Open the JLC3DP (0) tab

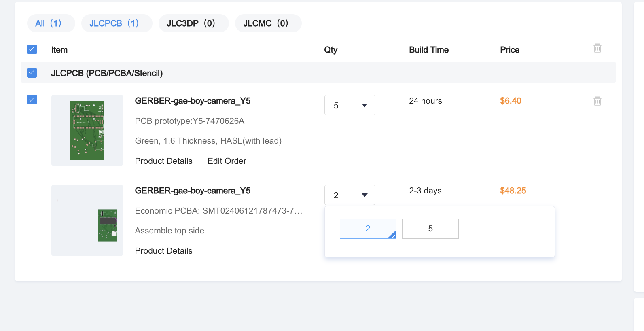click(193, 23)
